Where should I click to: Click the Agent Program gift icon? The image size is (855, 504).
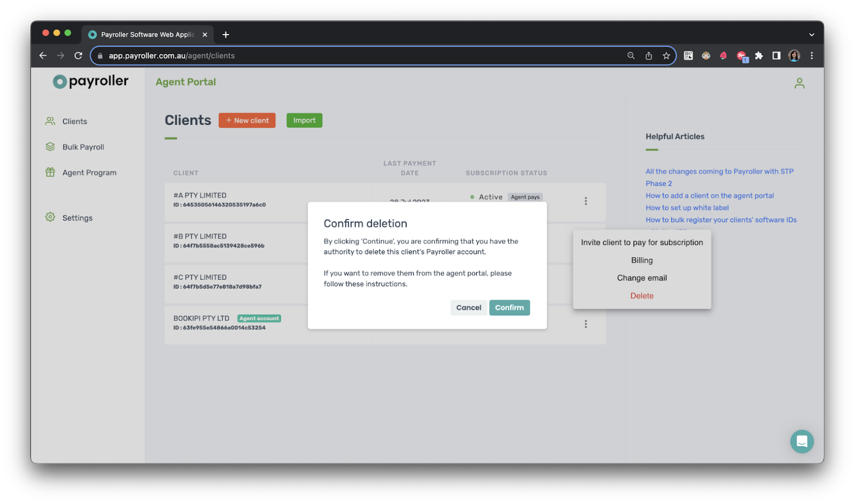50,172
